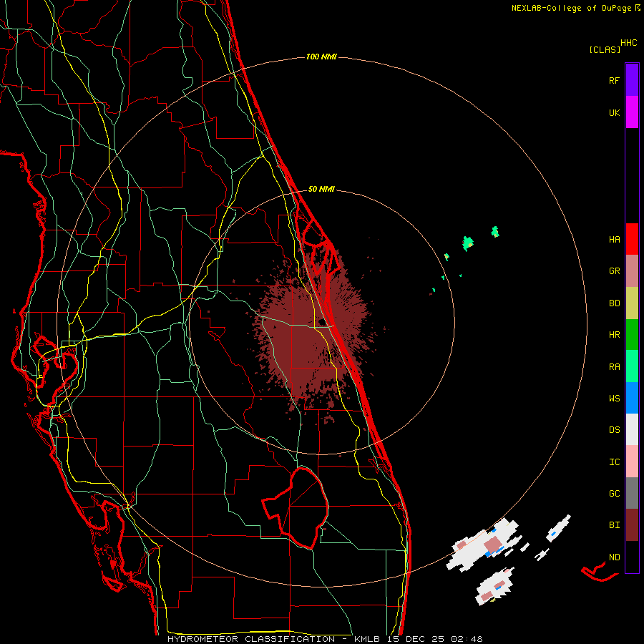The height and width of the screenshot is (644, 644).
Task: Click the 50 NMI range ring label
Action: tap(321, 189)
